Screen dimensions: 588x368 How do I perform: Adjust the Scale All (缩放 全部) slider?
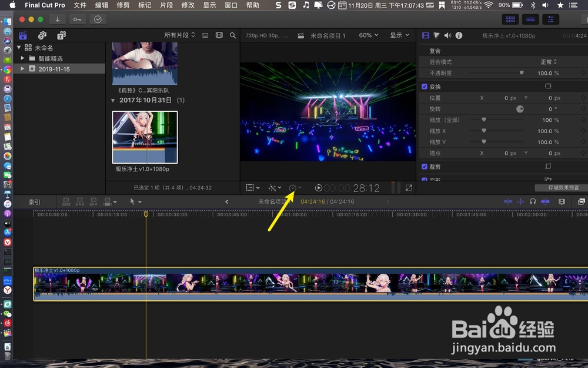coord(484,120)
